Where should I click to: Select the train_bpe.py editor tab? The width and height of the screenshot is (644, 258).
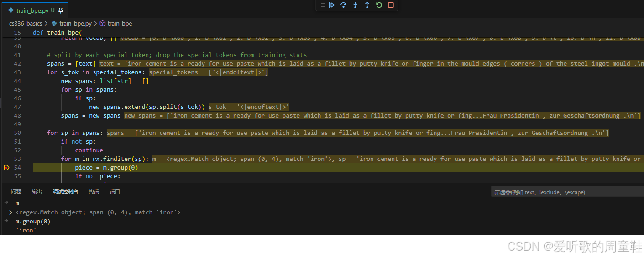pyautogui.click(x=32, y=10)
